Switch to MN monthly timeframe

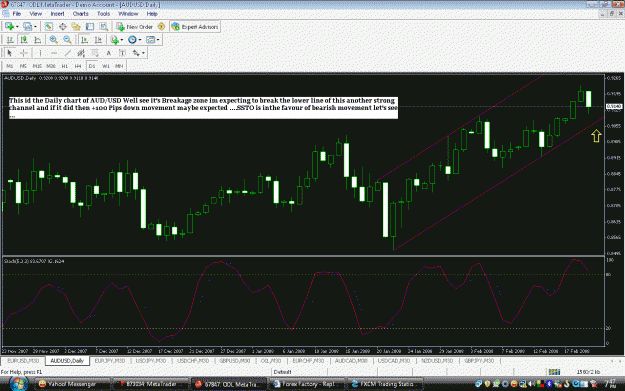pos(119,66)
